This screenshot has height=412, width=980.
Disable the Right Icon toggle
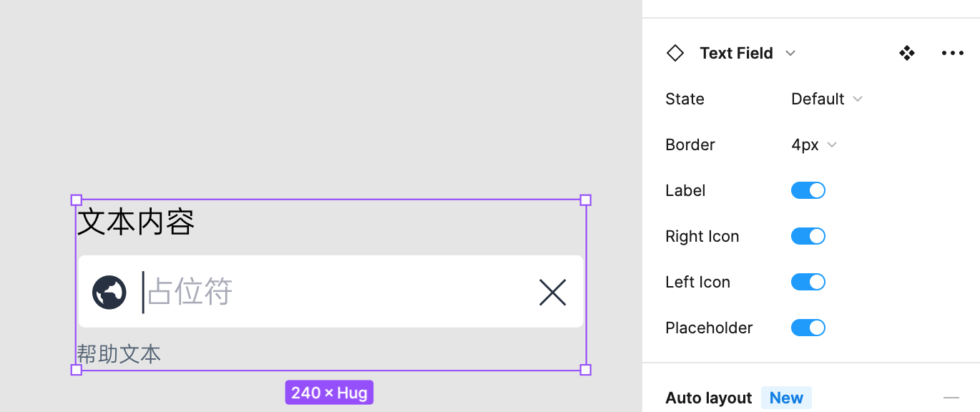[x=808, y=236]
